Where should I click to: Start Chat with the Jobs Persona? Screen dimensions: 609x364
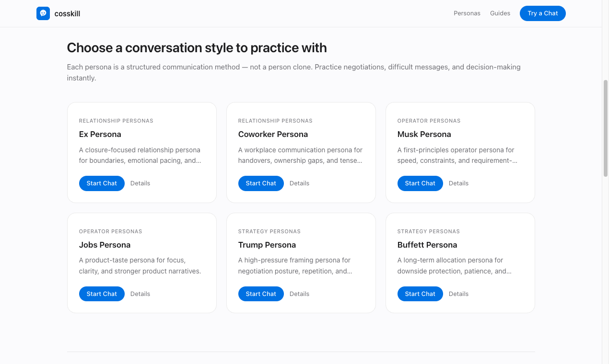click(x=102, y=294)
